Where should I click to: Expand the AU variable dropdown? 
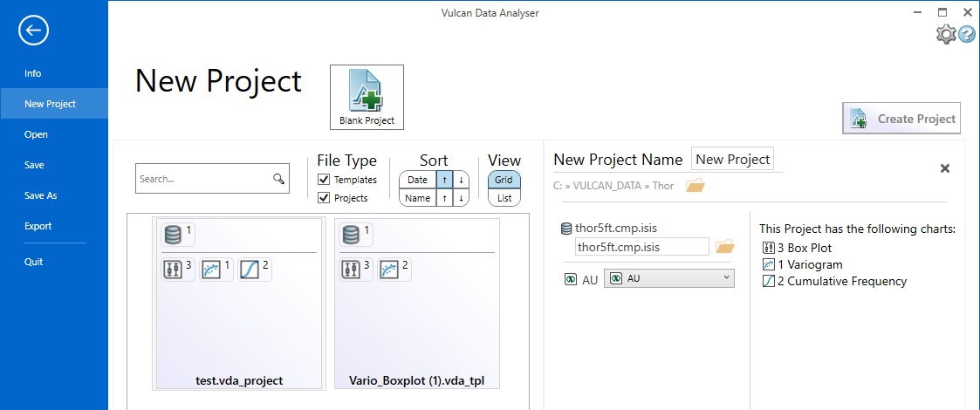(727, 278)
